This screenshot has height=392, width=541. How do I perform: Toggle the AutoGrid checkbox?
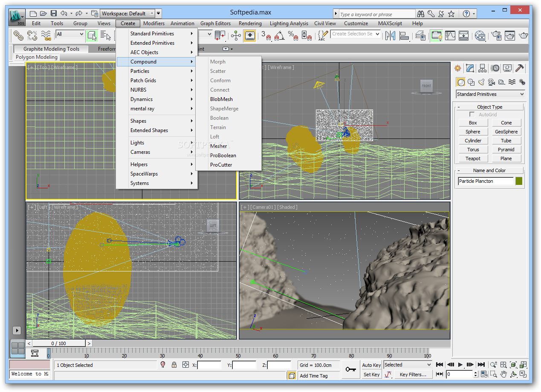[472, 115]
